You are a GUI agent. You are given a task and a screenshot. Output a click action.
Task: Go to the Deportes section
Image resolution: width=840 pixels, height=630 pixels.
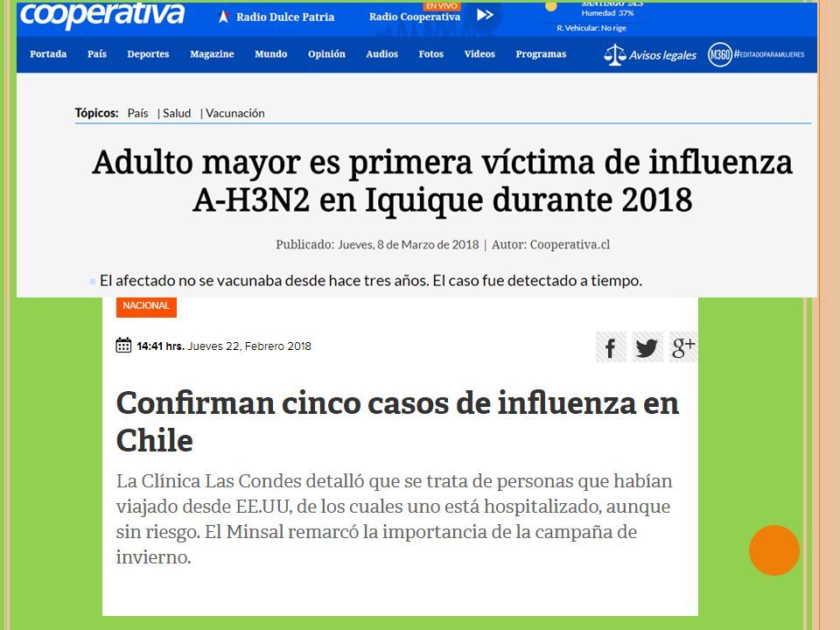(x=148, y=54)
